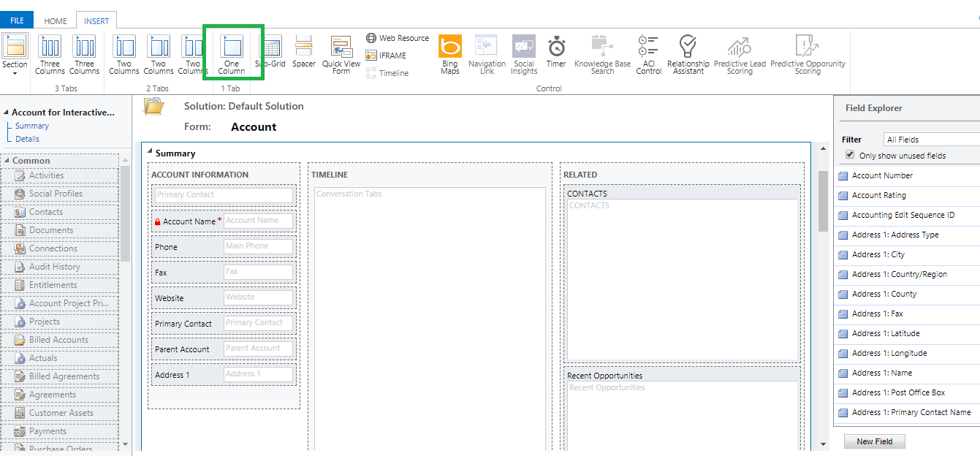Select Documents navigation item

point(60,230)
